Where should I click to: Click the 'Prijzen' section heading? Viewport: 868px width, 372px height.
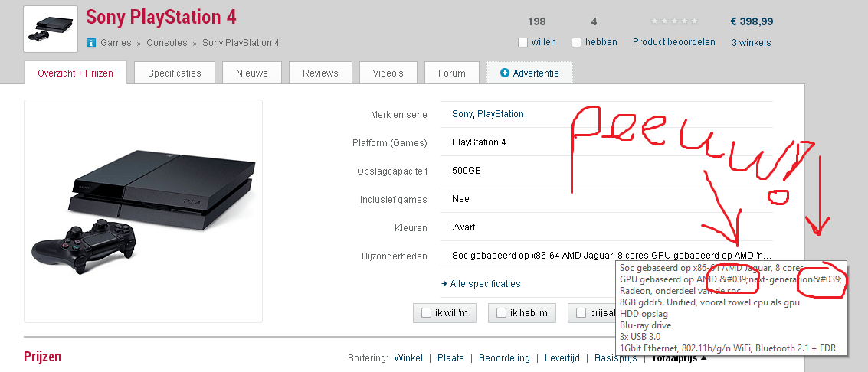coord(43,357)
